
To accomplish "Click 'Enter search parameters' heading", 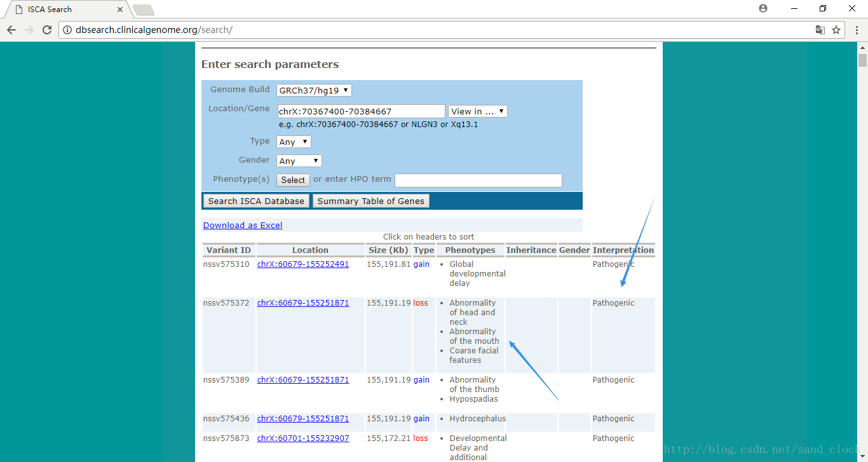I will coord(270,64).
